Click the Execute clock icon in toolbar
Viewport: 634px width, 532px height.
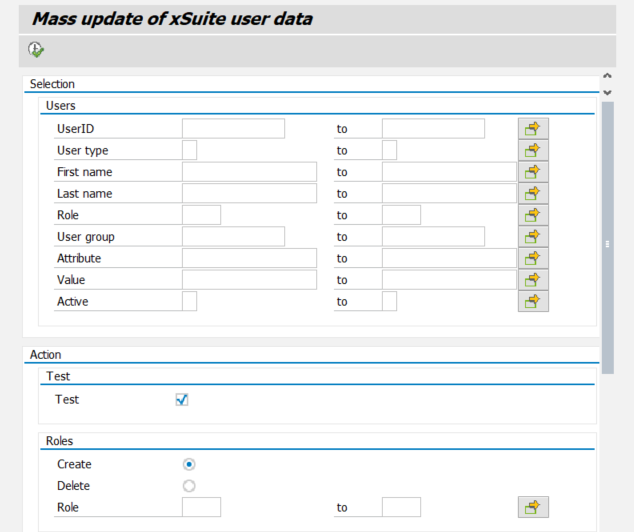tap(36, 50)
